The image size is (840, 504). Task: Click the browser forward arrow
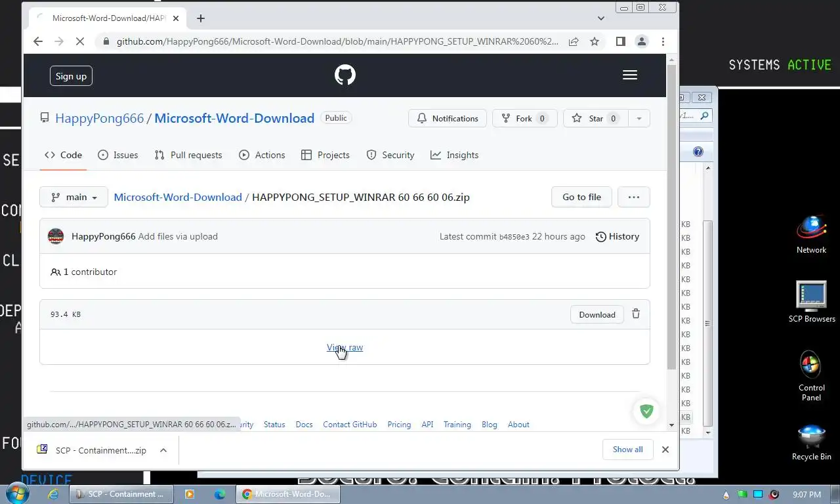coord(59,41)
